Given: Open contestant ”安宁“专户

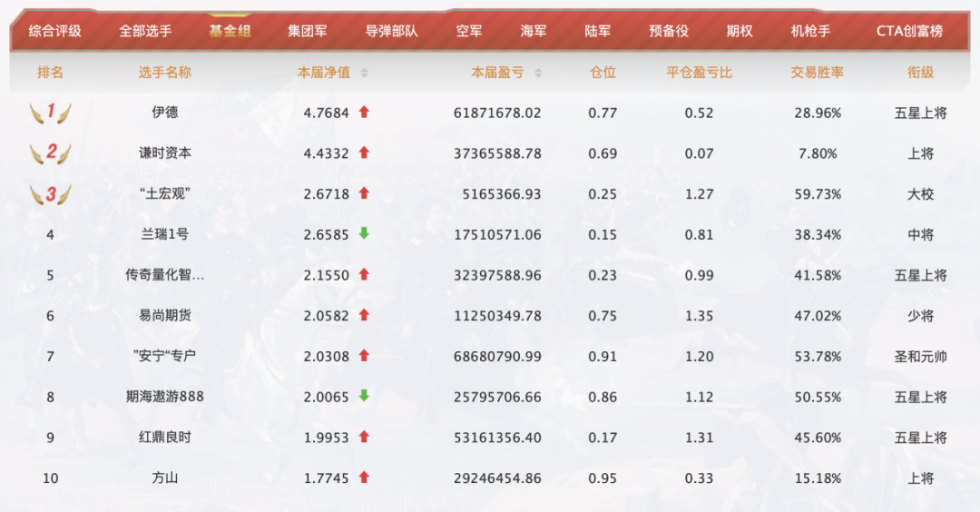Looking at the screenshot, I should [x=165, y=357].
